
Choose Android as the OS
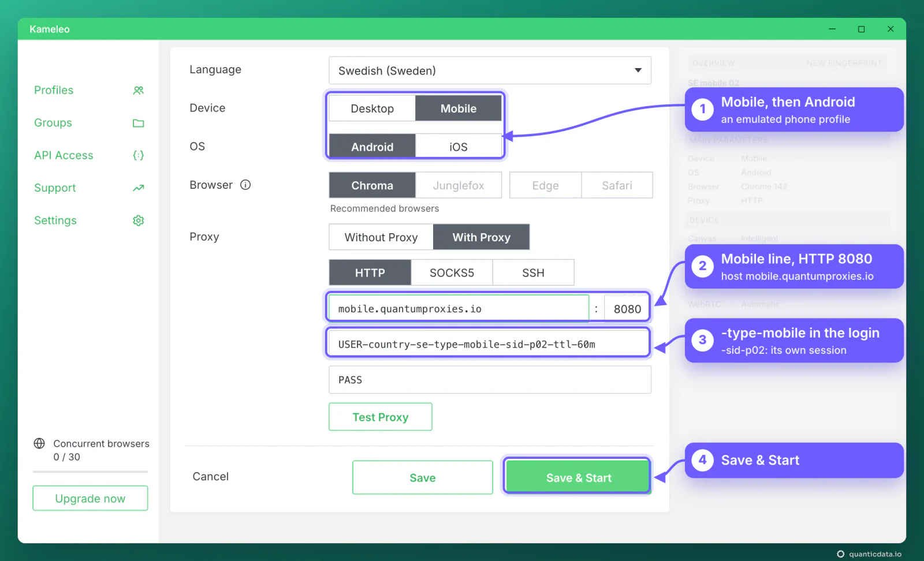[x=372, y=147]
